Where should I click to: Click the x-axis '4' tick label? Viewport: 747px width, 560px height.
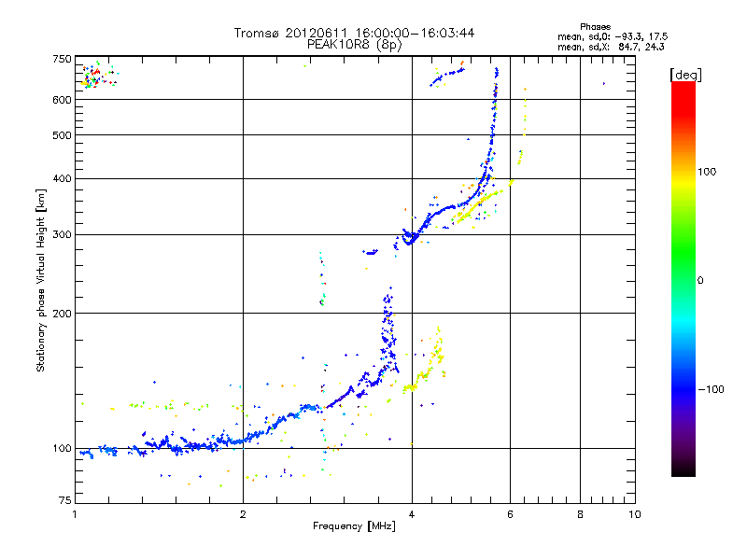412,514
